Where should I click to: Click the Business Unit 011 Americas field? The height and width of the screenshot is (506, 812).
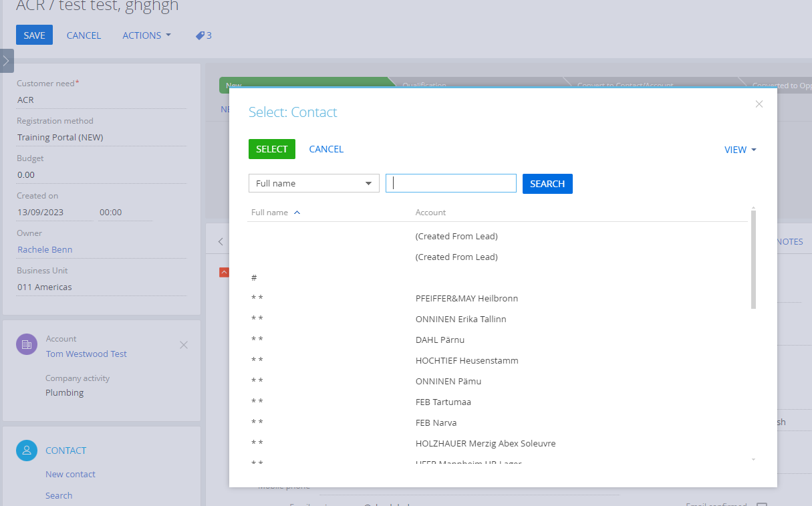click(101, 287)
